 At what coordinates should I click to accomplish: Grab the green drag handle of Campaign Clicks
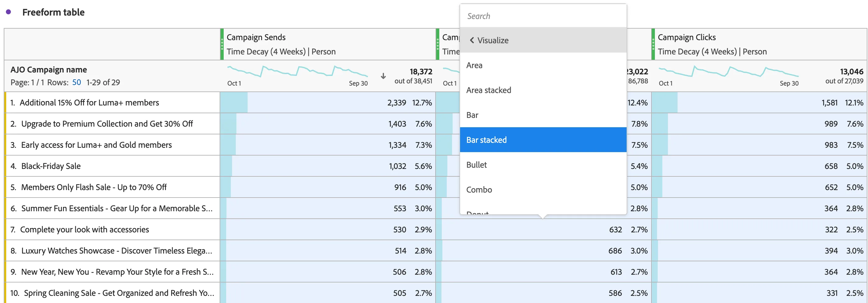653,44
